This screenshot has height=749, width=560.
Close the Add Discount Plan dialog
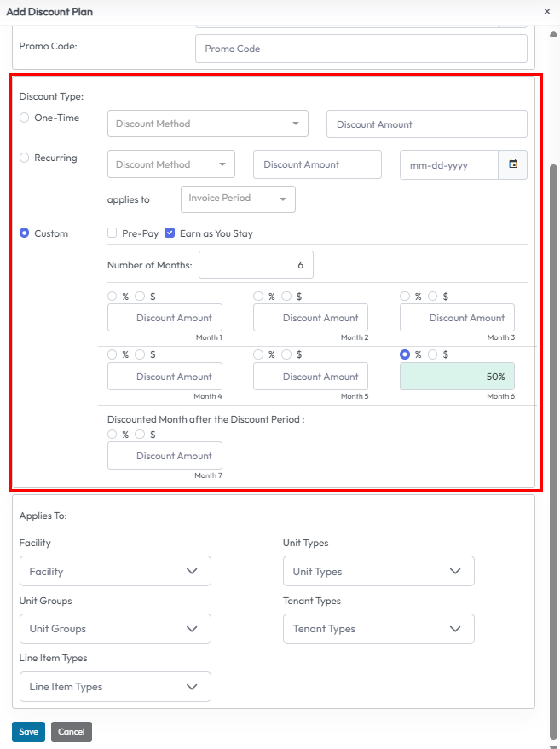click(546, 12)
